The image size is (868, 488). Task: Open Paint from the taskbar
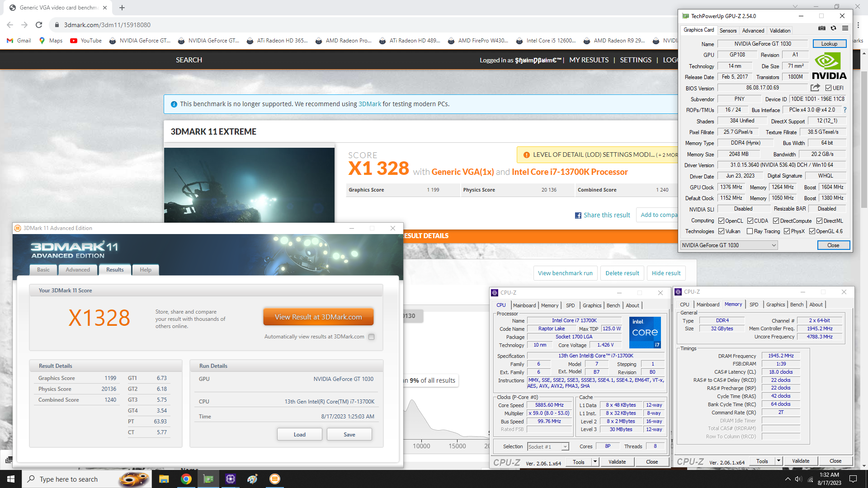(x=252, y=479)
